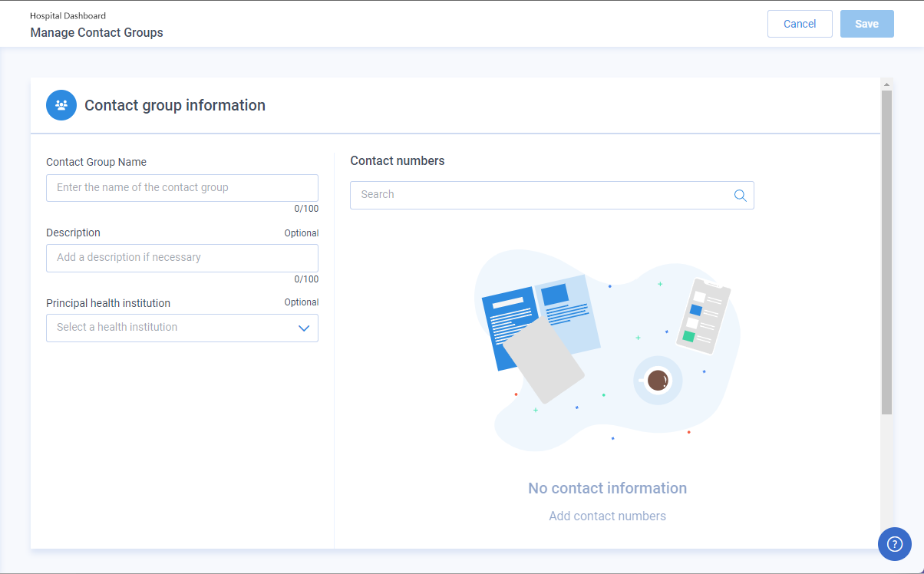The image size is (924, 574).
Task: Click the health institution dropdown chevron
Action: click(304, 328)
